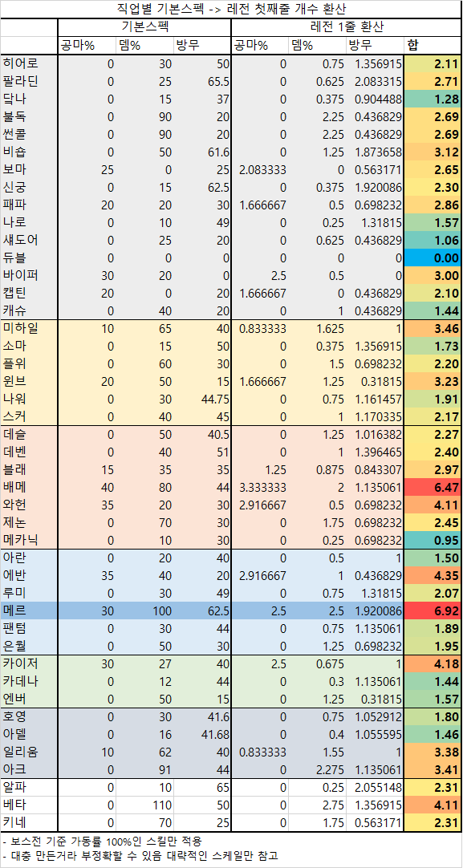Screen dimensions: 463x868
Task: Select the 기본스펙 header cell
Action: [144, 26]
